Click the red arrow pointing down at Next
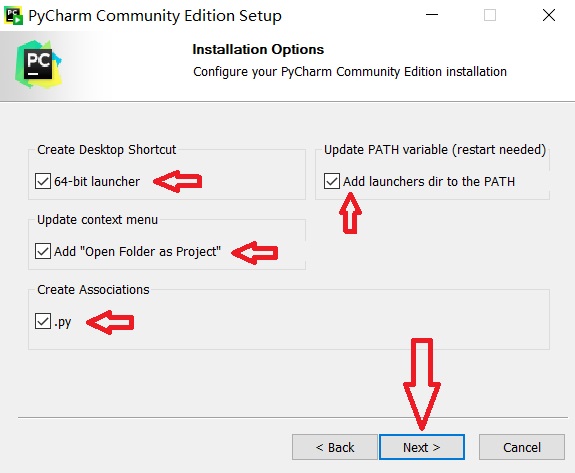Screen dimensions: 575x473 (422, 384)
